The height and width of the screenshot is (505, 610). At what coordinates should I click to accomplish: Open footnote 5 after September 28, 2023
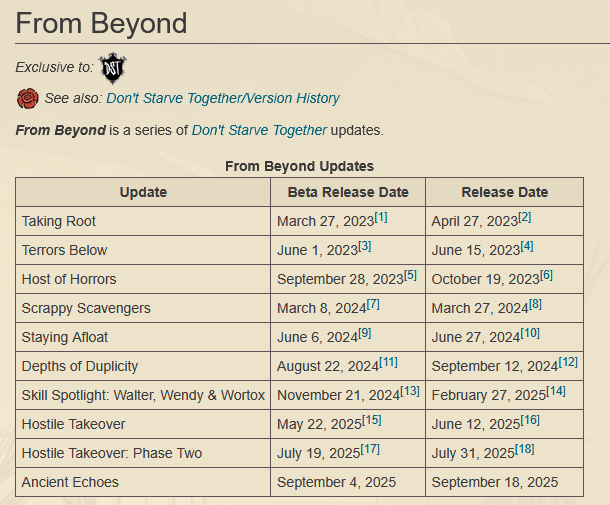click(x=410, y=275)
